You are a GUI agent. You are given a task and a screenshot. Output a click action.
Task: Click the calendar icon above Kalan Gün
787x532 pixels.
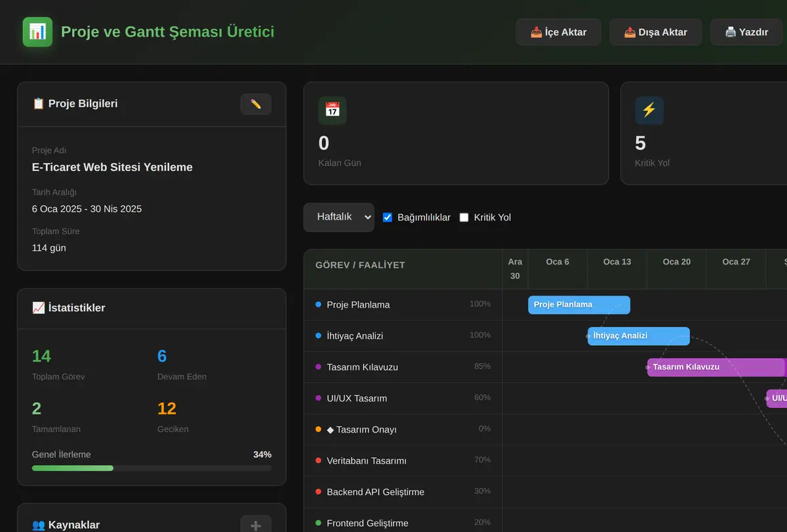(333, 110)
